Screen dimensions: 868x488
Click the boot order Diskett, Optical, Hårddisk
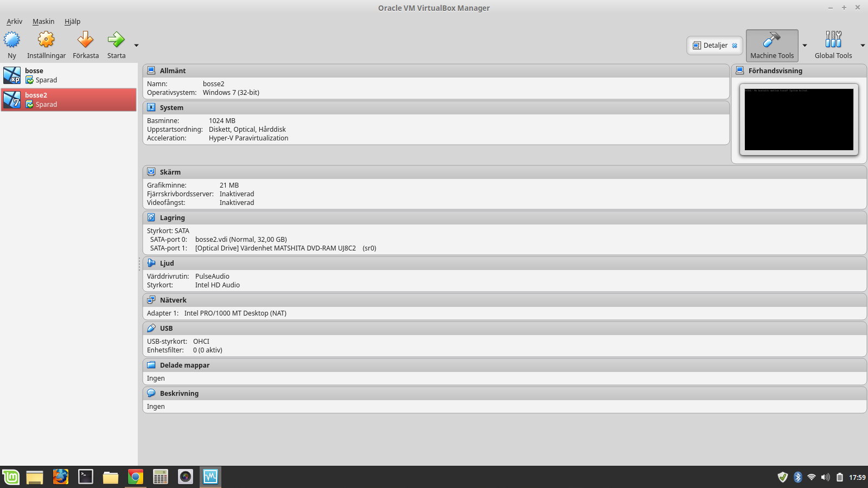click(247, 130)
